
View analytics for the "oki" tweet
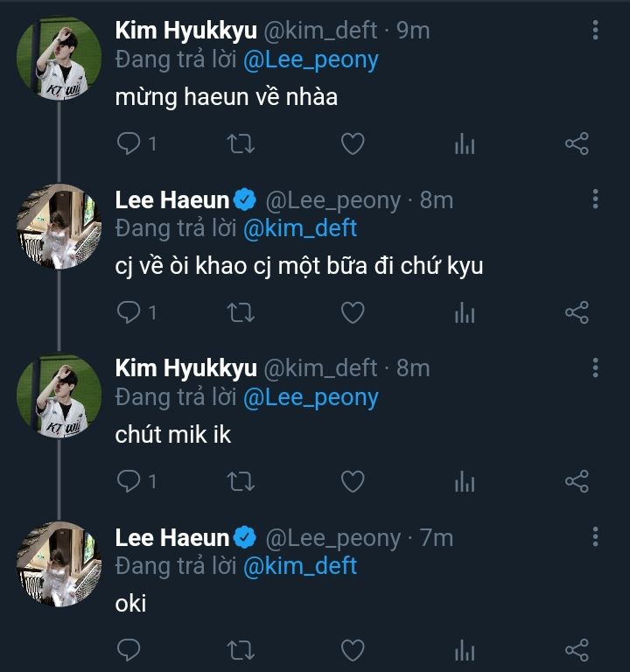point(465,649)
